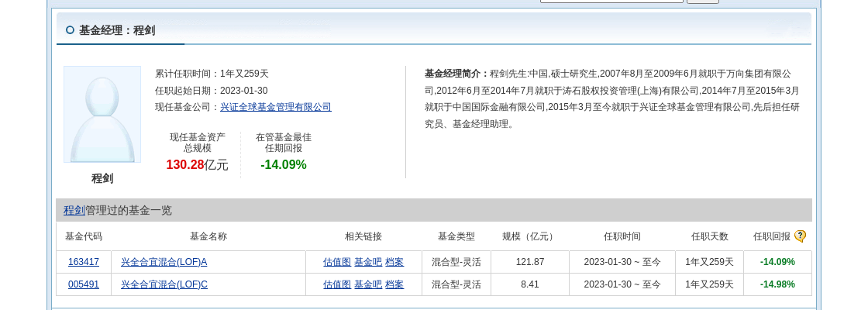Open the 兴证全球基金管理有限公司 company link
This screenshot has height=310, width=868.
click(275, 107)
